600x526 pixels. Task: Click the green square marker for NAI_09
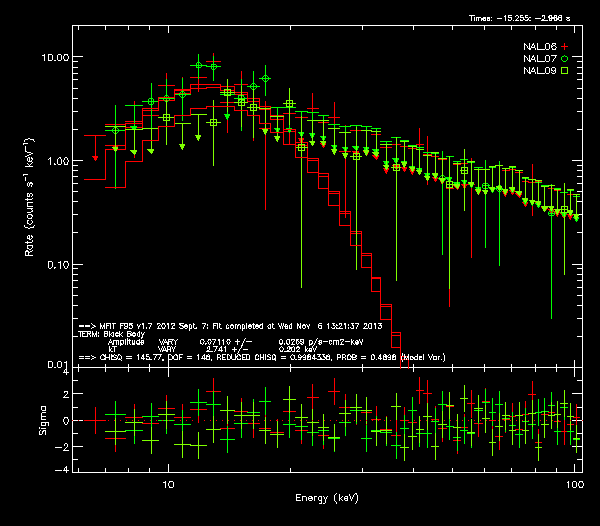[564, 71]
